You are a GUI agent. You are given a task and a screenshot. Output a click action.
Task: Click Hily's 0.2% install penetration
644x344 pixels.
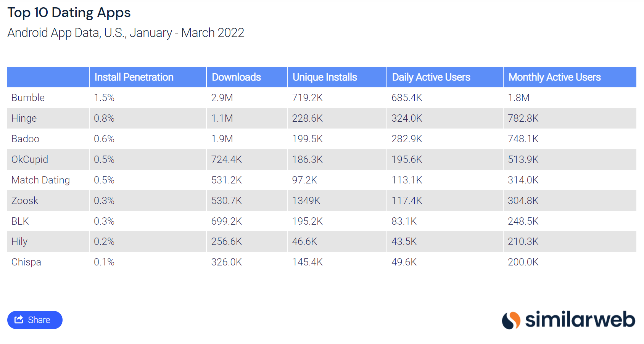click(x=104, y=241)
